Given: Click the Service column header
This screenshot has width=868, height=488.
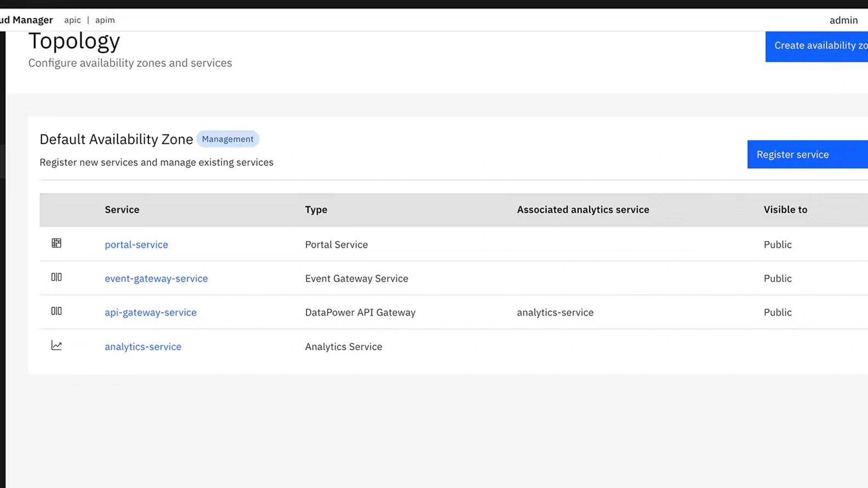Looking at the screenshot, I should (122, 210).
